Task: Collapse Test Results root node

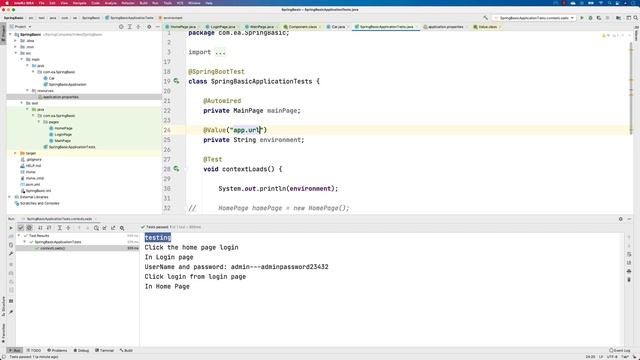Action: tap(19, 236)
